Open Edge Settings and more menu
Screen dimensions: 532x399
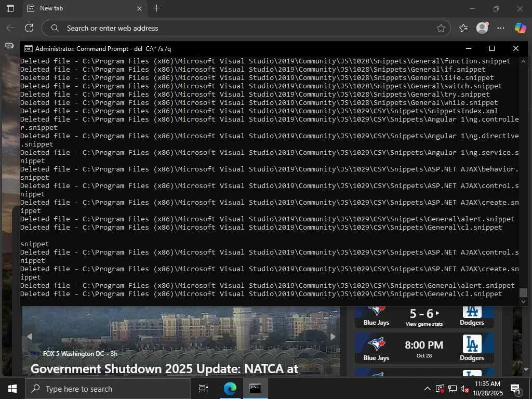500,28
